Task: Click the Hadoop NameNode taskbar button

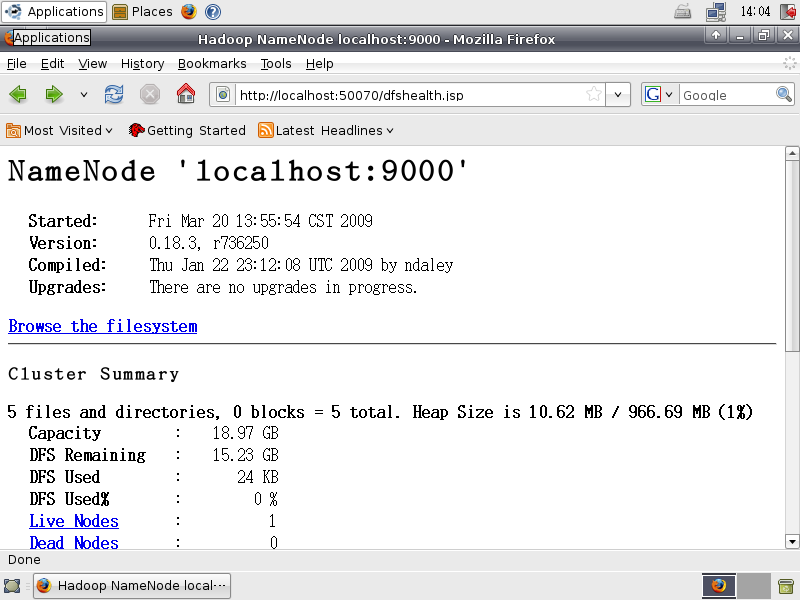Action: [132, 585]
